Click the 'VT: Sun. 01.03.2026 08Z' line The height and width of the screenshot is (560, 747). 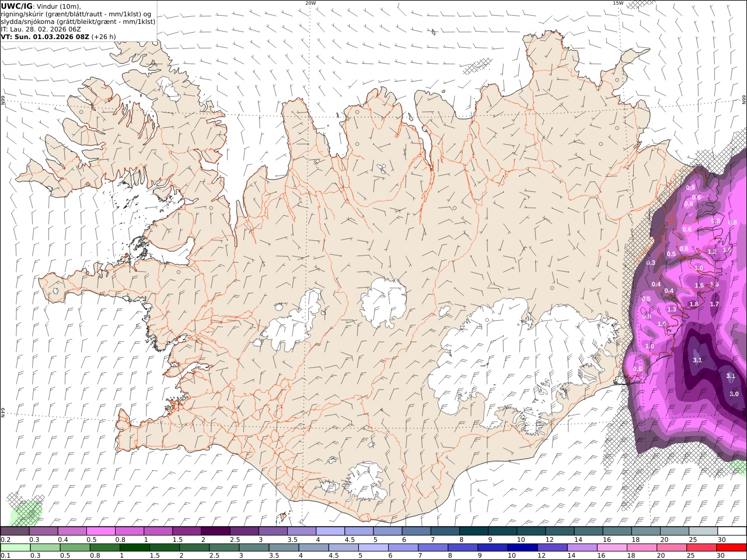pyautogui.click(x=46, y=37)
